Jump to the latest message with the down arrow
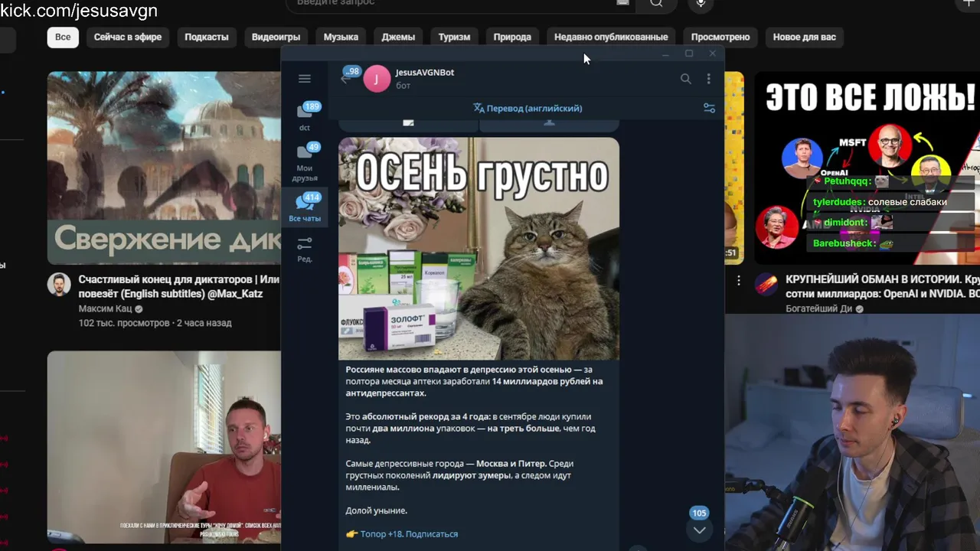The image size is (980, 551). [699, 530]
